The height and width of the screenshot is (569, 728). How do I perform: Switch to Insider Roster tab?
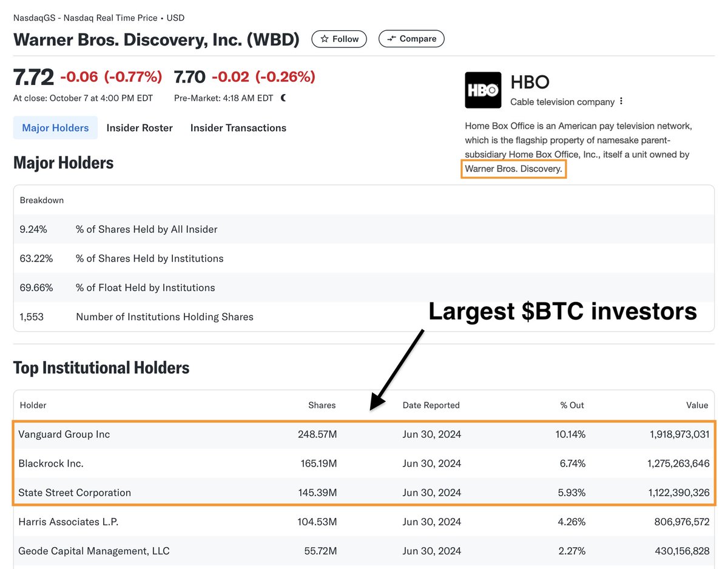pos(140,128)
